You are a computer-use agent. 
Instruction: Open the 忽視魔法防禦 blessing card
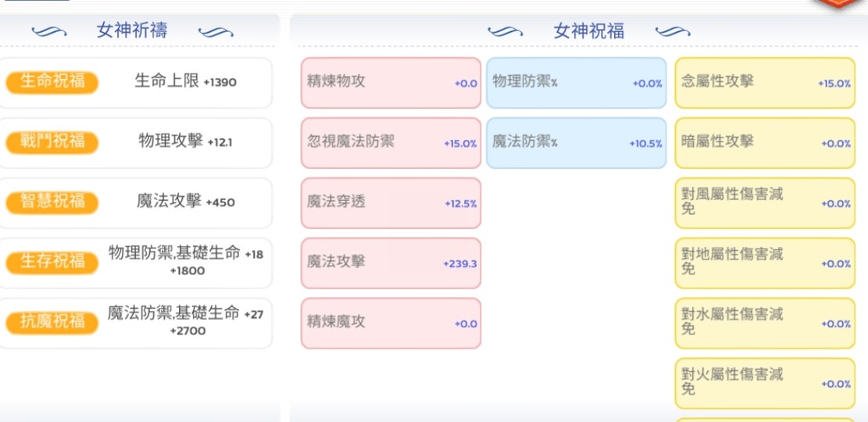pos(391,143)
